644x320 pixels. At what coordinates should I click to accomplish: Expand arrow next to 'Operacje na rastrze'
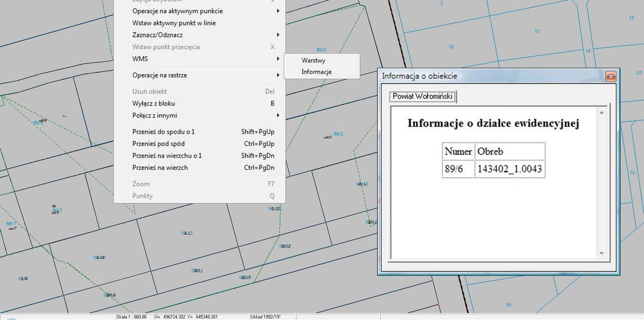point(278,75)
